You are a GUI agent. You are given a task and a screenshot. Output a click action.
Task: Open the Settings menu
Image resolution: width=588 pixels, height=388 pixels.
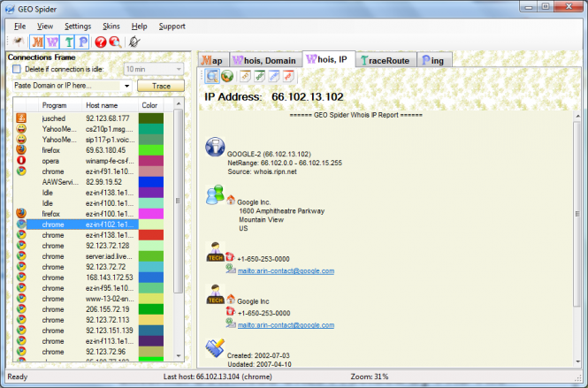(78, 27)
